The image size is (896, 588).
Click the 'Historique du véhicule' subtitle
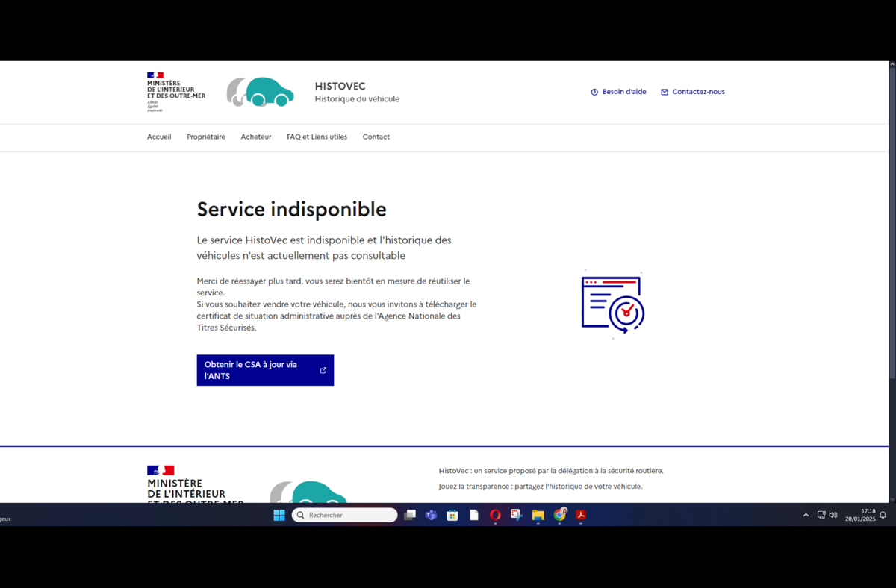pos(357,98)
